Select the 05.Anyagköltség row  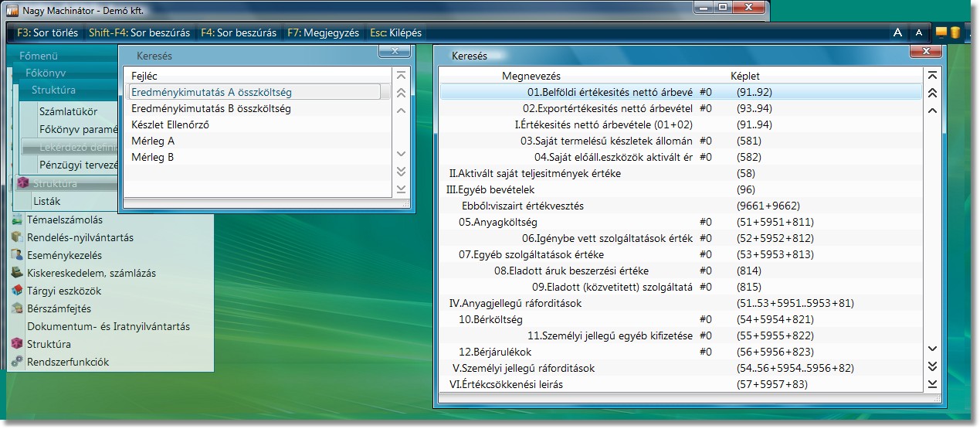tap(681, 222)
